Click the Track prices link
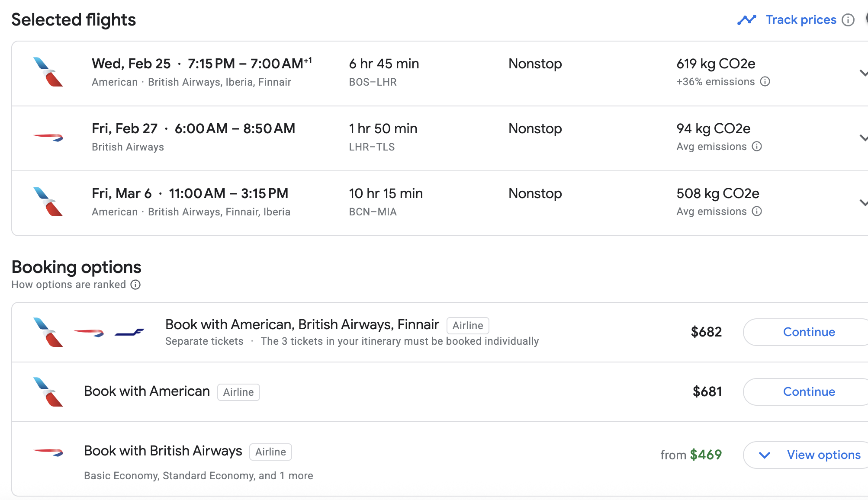 point(801,20)
